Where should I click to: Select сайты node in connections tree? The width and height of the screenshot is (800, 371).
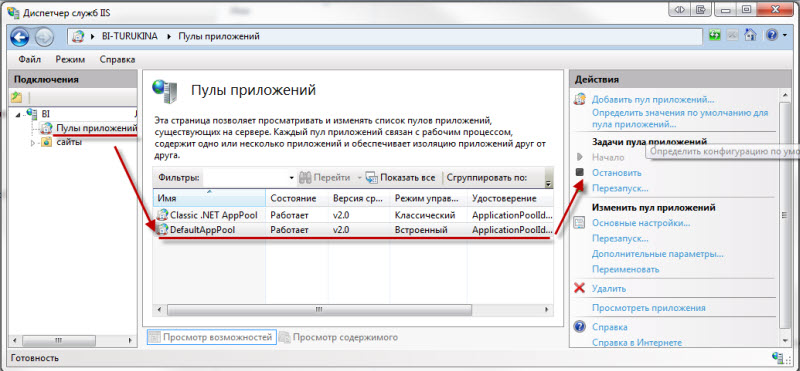(69, 142)
